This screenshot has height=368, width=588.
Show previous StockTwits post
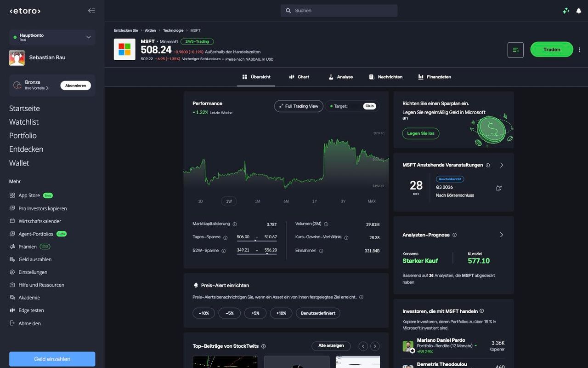363,346
